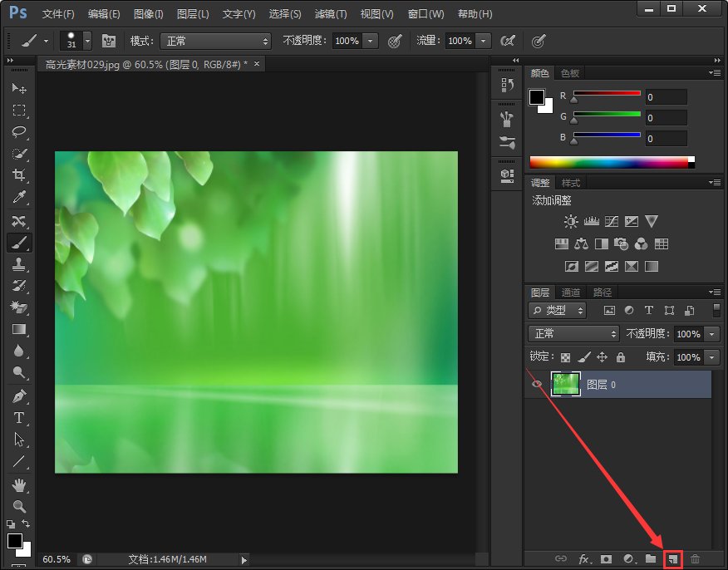Enable airbrush mode in options bar
This screenshot has height=570, width=728.
pos(506,41)
